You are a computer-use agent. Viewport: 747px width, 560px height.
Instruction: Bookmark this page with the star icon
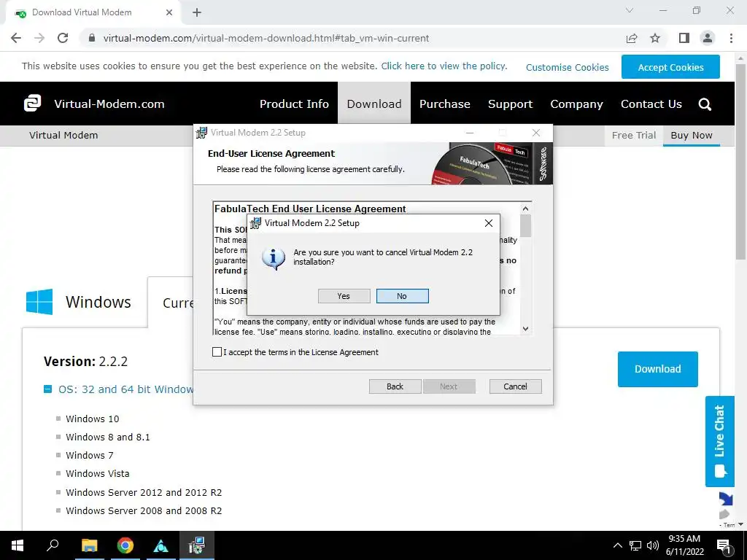(655, 38)
